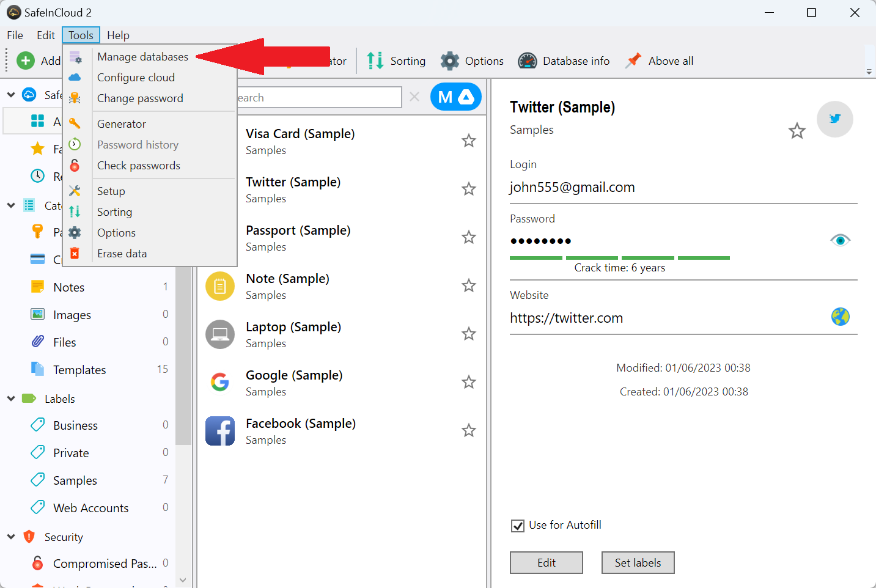Click the Security shield icon
The width and height of the screenshot is (876, 588).
29,537
